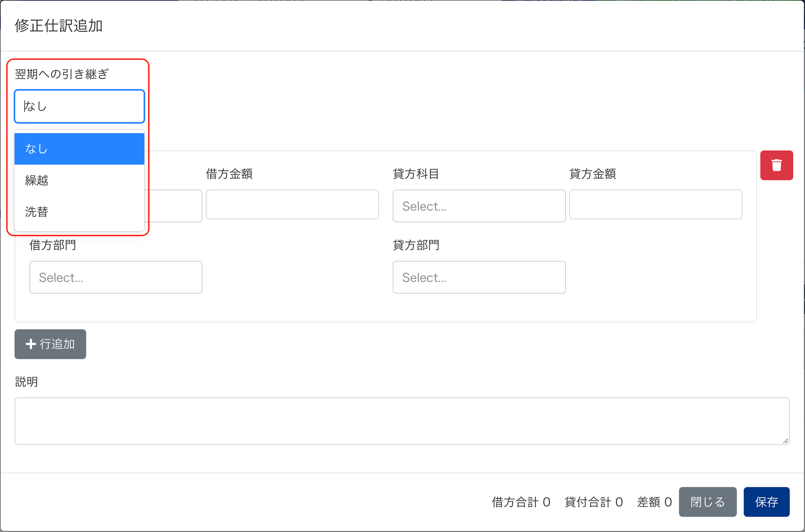
Task: Click the red trash delete row icon
Action: (776, 165)
